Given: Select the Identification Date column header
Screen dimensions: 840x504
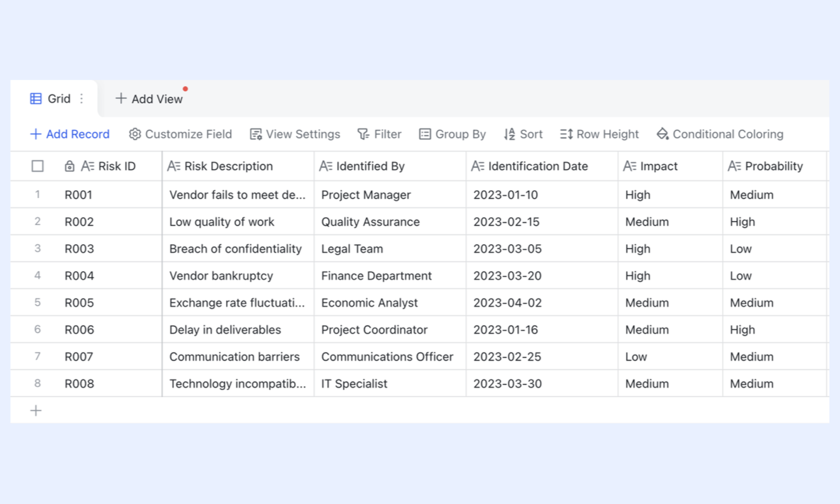Looking at the screenshot, I should pyautogui.click(x=542, y=166).
